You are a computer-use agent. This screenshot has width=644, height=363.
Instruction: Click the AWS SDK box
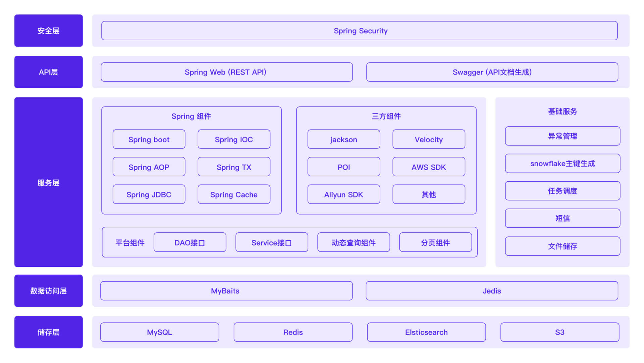click(429, 167)
